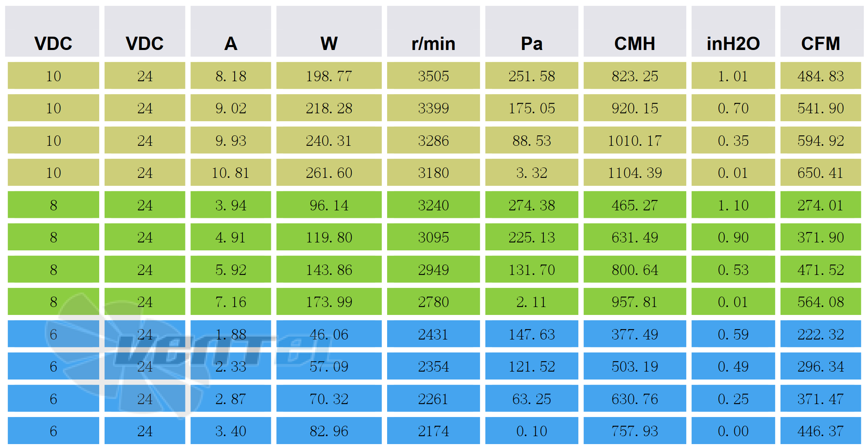Click the 0.00 inH2O cell
This screenshot has width=868, height=447.
[x=733, y=431]
